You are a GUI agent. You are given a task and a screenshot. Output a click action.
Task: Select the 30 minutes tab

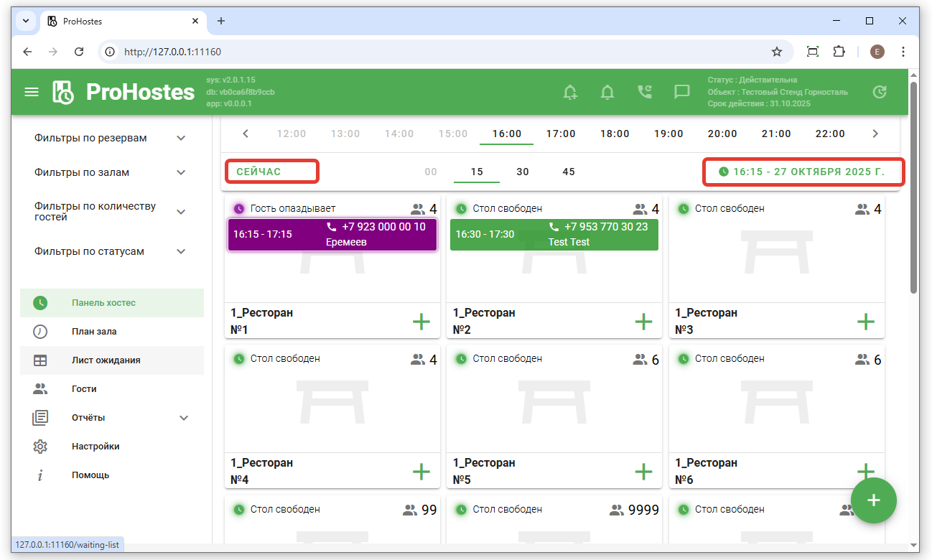523,172
